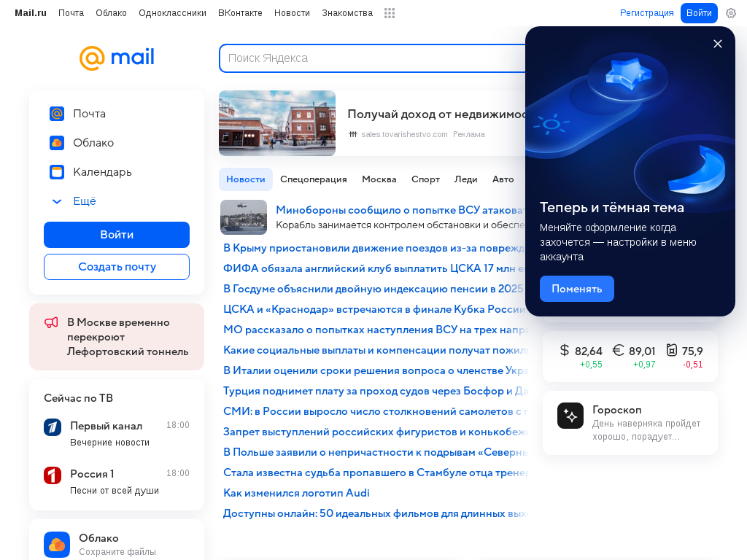Click the Россия 1 channel logo
The image size is (747, 560).
(x=53, y=475)
